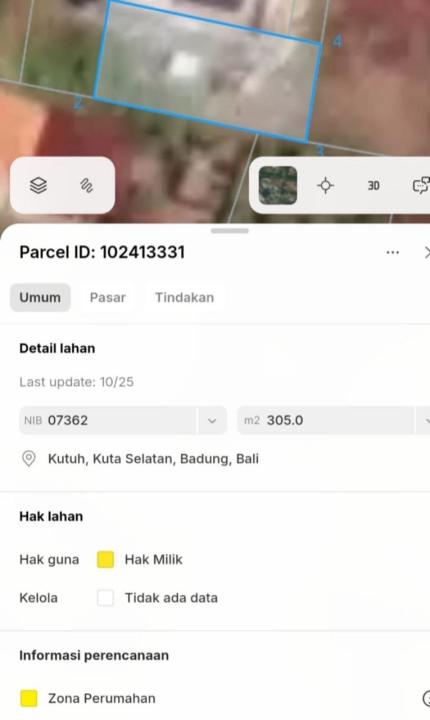Open info icon beside Zona Perumahan

click(426, 698)
